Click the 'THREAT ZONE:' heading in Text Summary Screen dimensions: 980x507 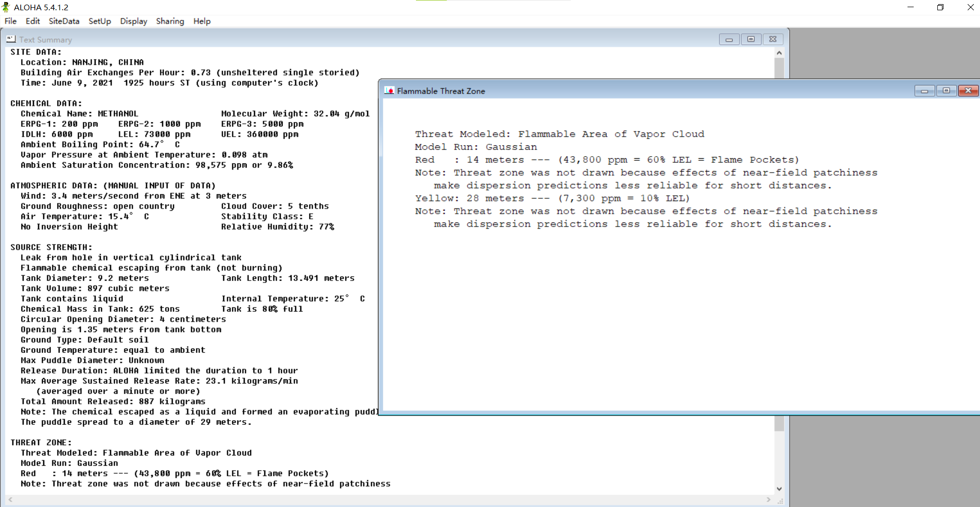click(41, 442)
